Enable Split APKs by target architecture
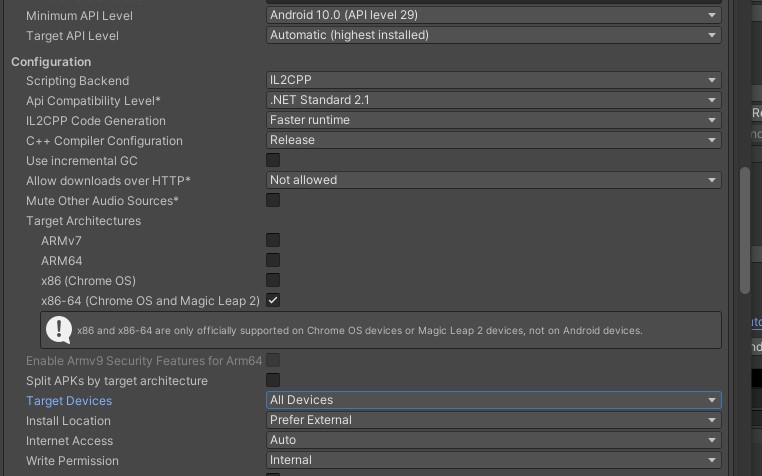The height and width of the screenshot is (476, 762). pyautogui.click(x=273, y=380)
